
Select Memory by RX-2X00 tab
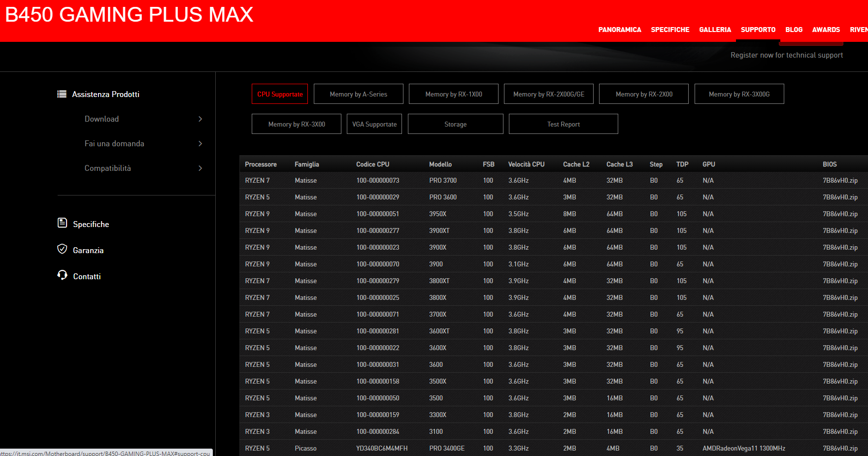tap(644, 94)
